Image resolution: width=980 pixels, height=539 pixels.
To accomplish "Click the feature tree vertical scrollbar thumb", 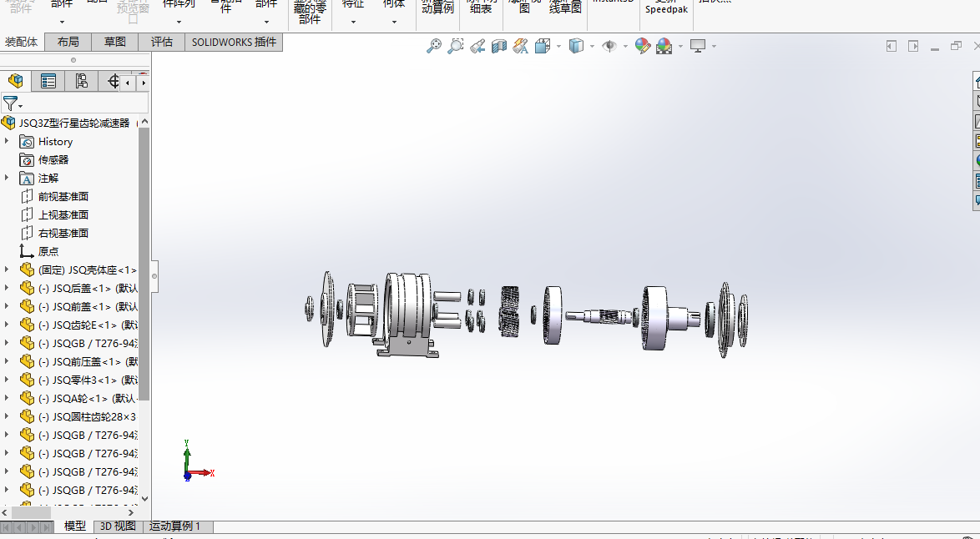I will click(144, 264).
